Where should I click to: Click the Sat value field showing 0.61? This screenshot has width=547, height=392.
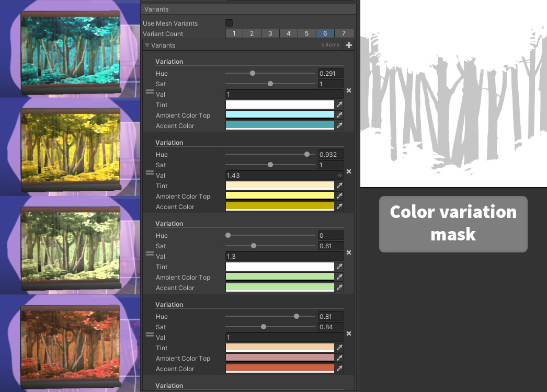(331, 246)
